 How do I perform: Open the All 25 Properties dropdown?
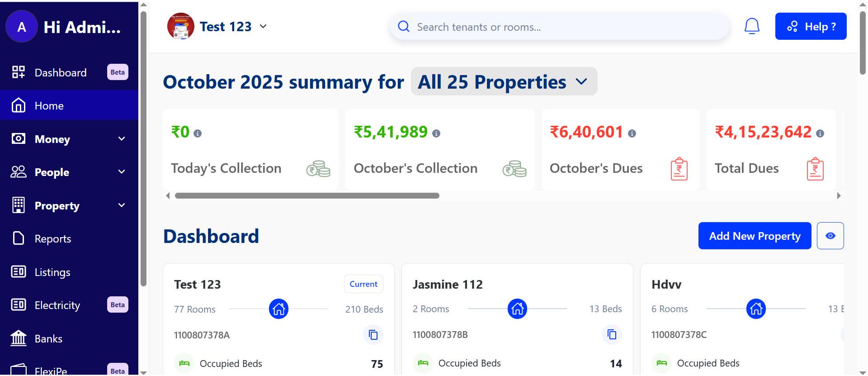click(504, 82)
